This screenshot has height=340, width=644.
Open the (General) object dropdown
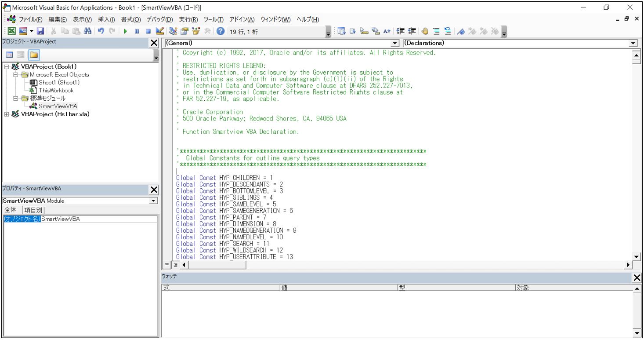coord(394,43)
